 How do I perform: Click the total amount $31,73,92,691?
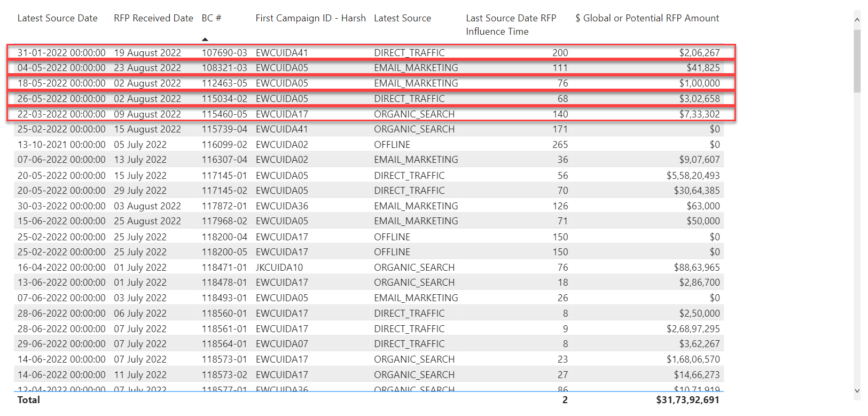(687, 400)
